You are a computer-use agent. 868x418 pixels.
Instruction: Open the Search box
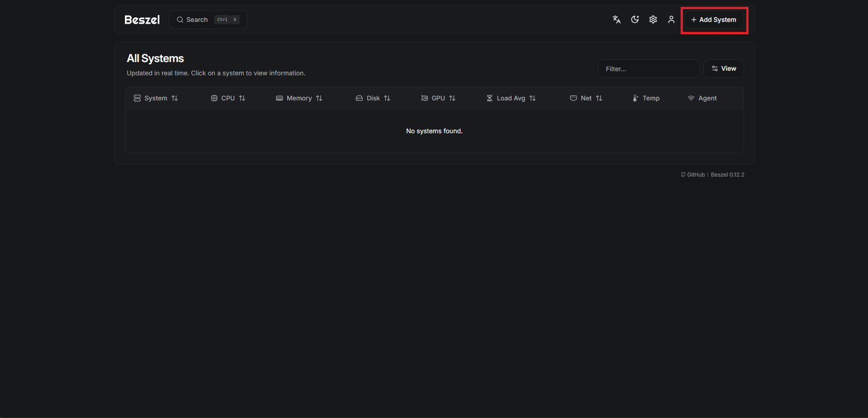(208, 20)
